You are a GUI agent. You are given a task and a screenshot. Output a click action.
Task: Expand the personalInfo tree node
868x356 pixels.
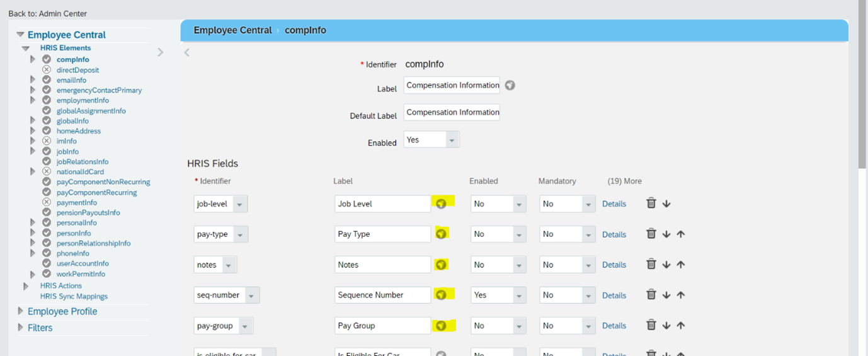tap(33, 222)
